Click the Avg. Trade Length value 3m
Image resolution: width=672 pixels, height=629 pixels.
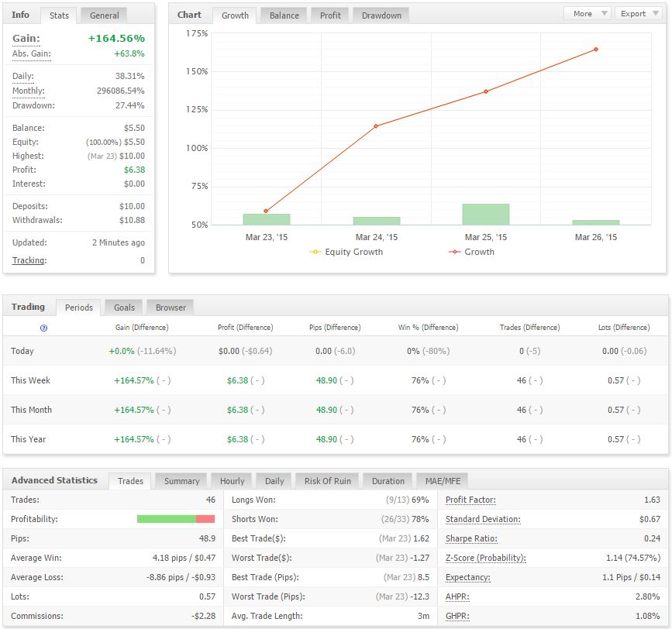[x=423, y=616]
